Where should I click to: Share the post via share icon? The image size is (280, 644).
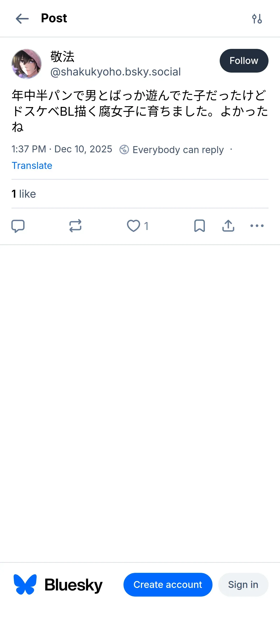pyautogui.click(x=228, y=226)
